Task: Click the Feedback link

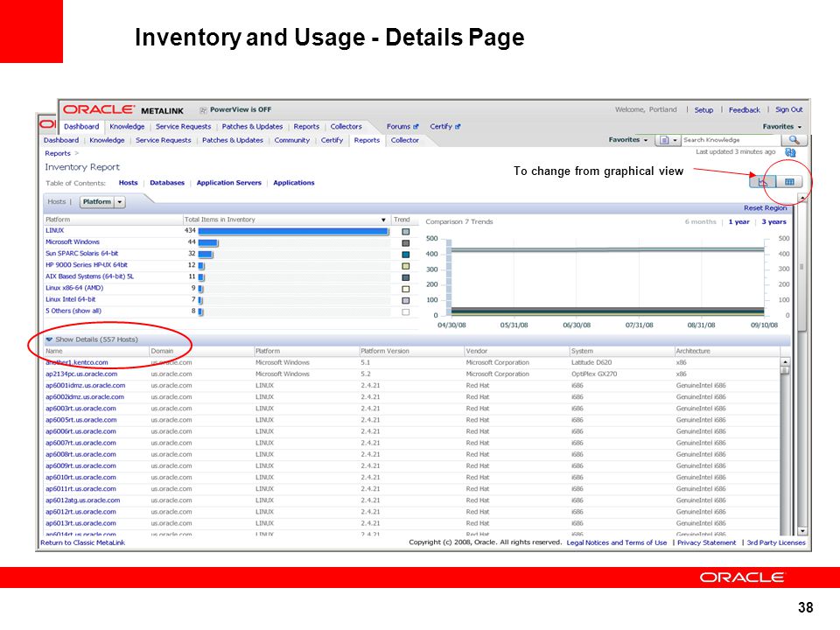Action: [x=744, y=110]
